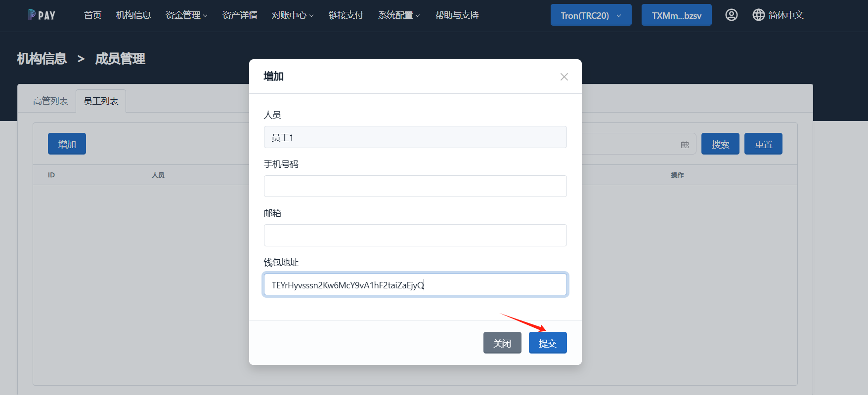
Task: Open the Tron(TRC20) network dropdown
Action: [591, 15]
